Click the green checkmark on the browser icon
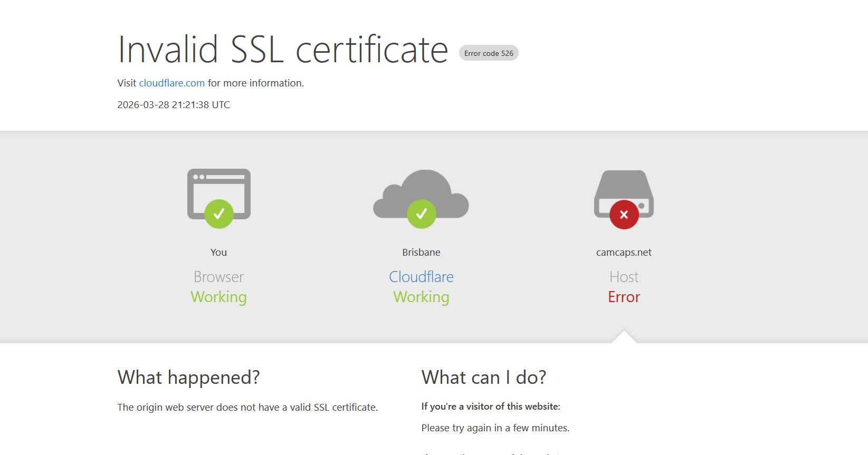 click(218, 214)
